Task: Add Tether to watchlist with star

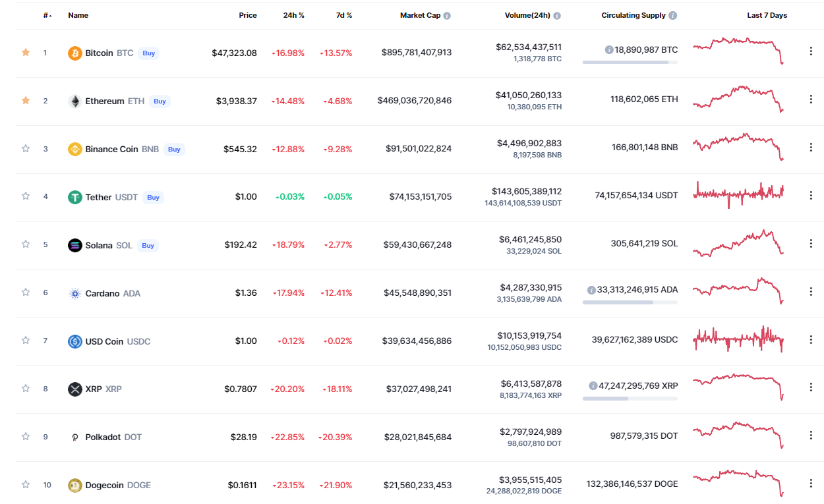Action: coord(26,196)
